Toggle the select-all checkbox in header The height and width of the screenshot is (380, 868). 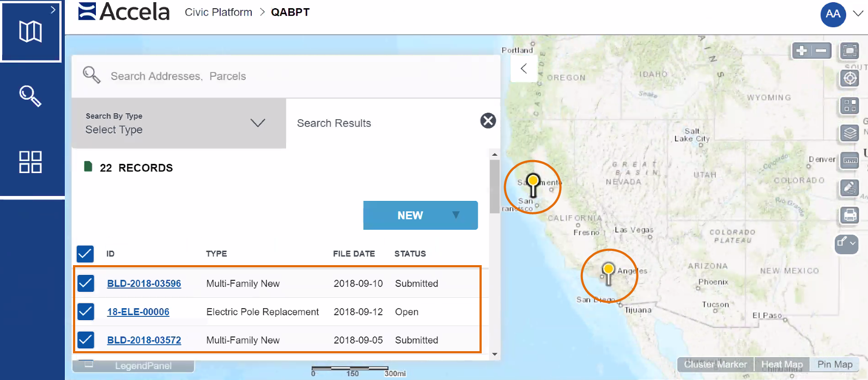(85, 254)
